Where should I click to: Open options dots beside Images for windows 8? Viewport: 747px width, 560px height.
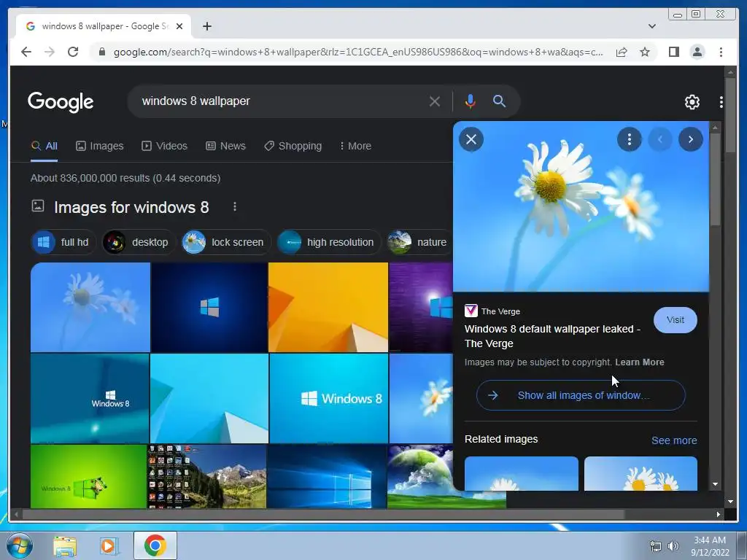[x=234, y=206]
